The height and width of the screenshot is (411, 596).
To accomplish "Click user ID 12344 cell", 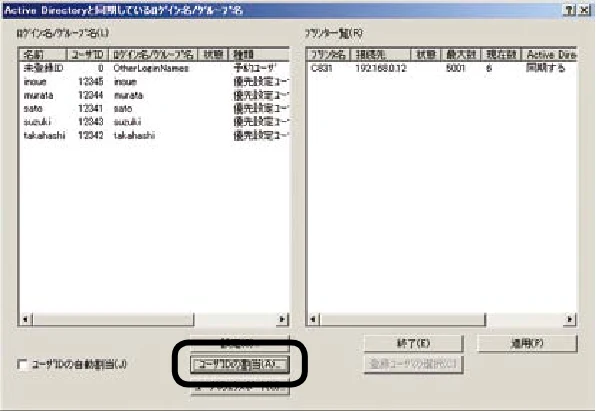I will (90, 95).
